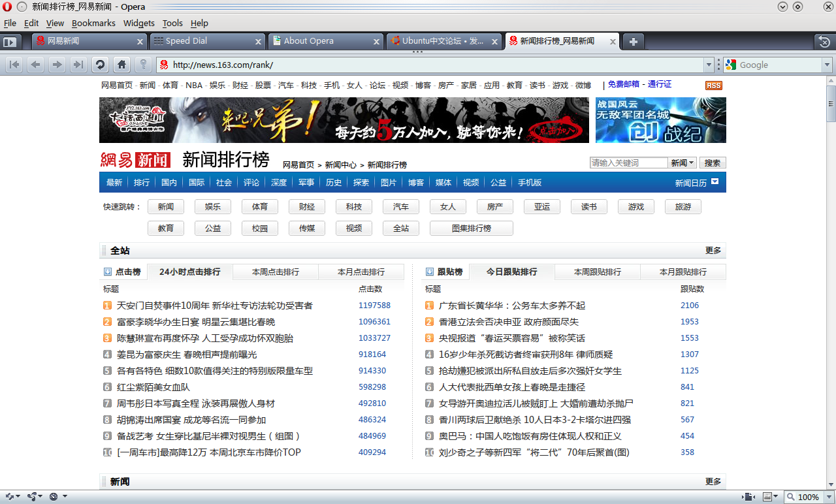Select the 本月跟贴排行 tab
Screen dimensions: 836x504
click(683, 272)
